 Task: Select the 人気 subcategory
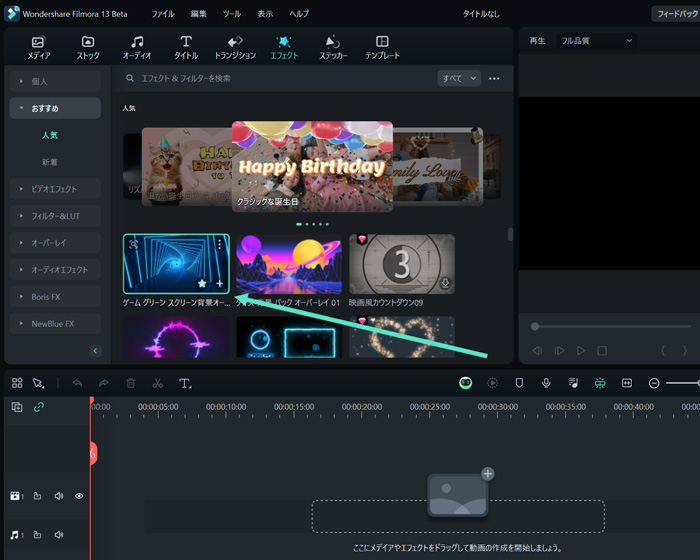(50, 135)
